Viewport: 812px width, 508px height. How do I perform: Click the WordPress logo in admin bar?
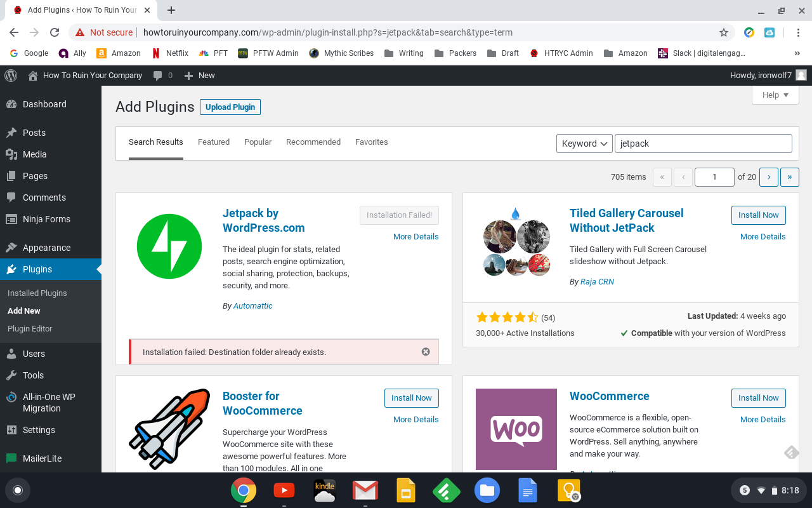pos(11,75)
